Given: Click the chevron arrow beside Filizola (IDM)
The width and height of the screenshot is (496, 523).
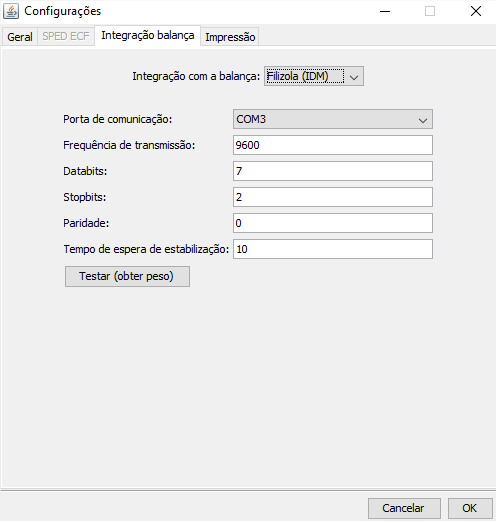Looking at the screenshot, I should click(354, 78).
